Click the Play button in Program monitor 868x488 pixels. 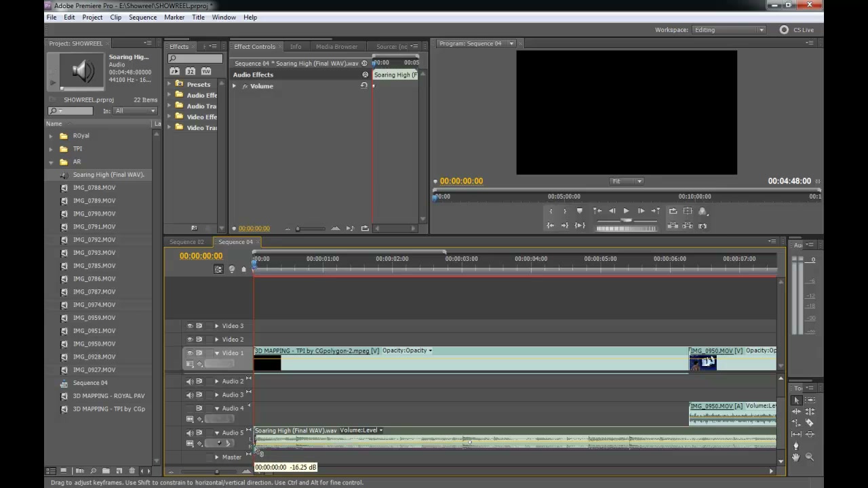pos(626,211)
